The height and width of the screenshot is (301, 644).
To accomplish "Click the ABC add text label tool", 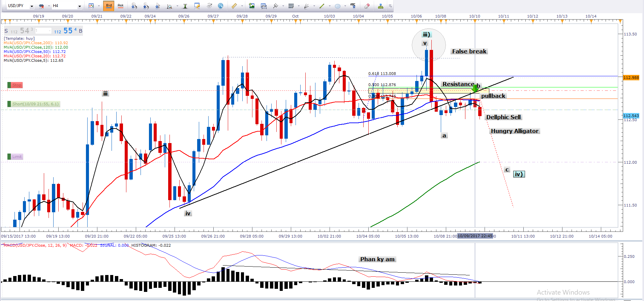I will coord(353,5).
